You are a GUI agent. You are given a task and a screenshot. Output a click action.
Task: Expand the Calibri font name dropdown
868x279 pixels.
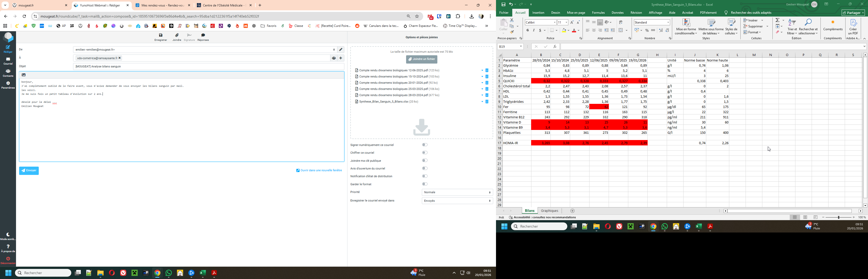click(555, 22)
